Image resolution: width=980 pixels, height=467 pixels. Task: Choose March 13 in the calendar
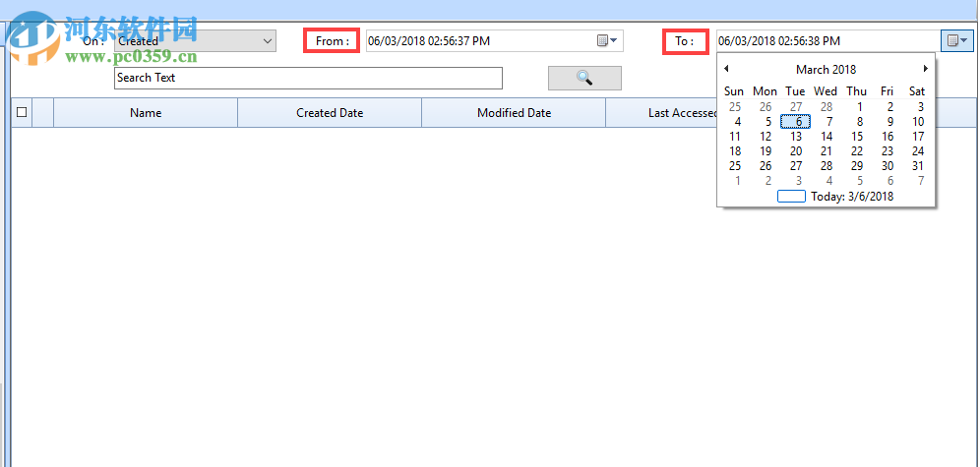coord(796,136)
